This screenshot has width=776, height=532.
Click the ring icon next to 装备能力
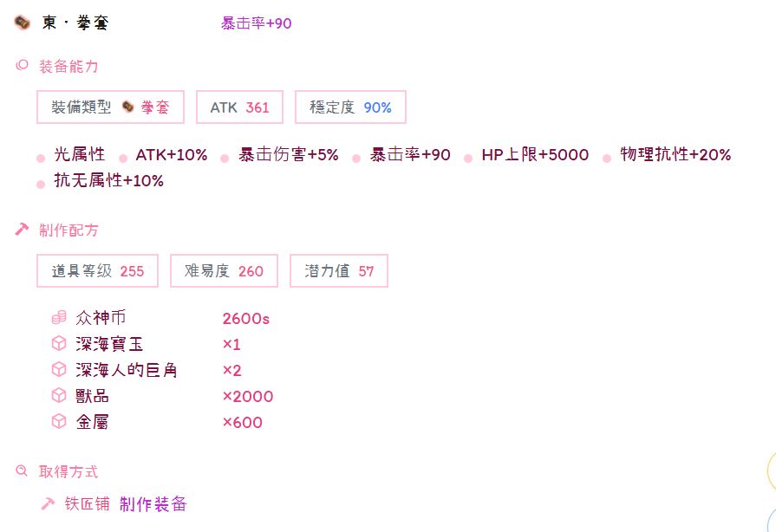tap(23, 66)
